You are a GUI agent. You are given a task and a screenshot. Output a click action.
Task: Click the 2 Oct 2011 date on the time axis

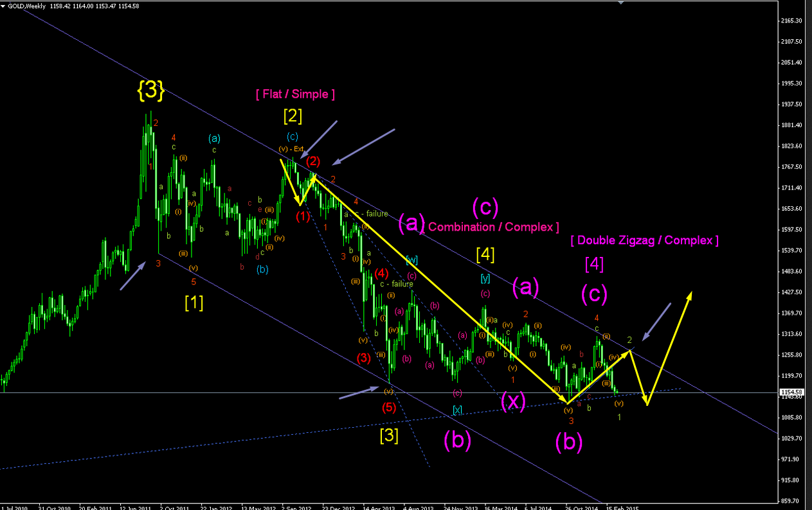click(176, 507)
